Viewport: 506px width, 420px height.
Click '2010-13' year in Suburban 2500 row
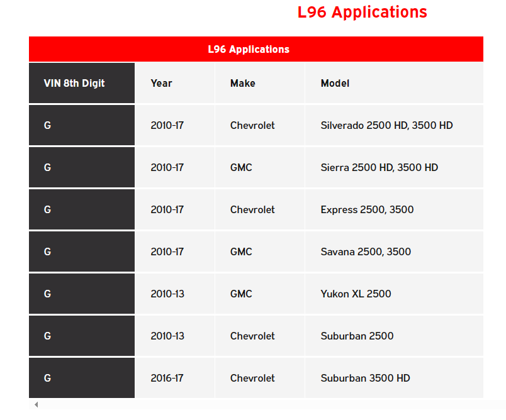point(175,336)
